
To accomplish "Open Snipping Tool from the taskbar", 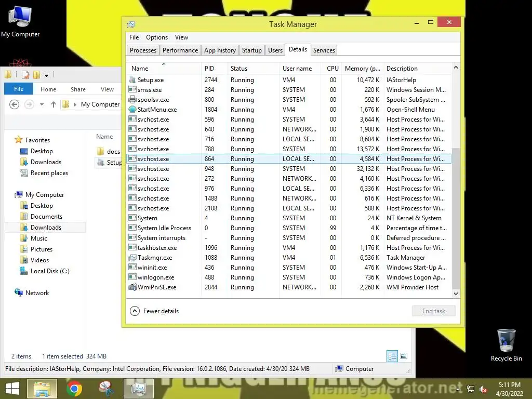I will click(106, 389).
